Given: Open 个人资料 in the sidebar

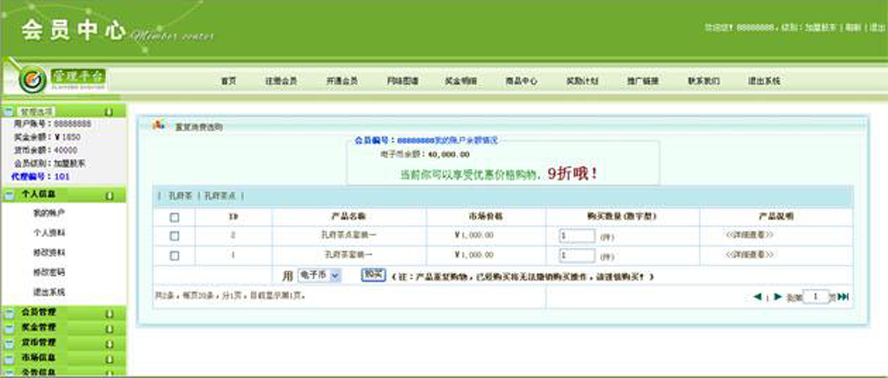Looking at the screenshot, I should (49, 233).
